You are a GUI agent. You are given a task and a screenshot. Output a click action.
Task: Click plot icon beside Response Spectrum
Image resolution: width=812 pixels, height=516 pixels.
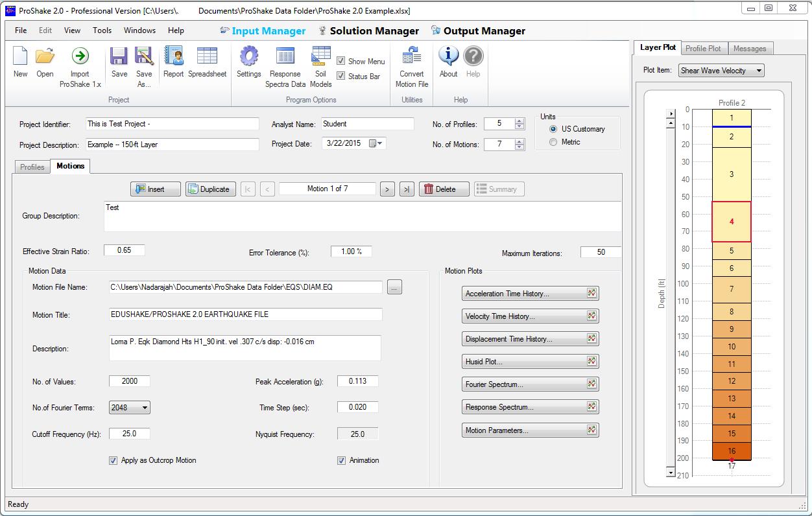(x=591, y=407)
